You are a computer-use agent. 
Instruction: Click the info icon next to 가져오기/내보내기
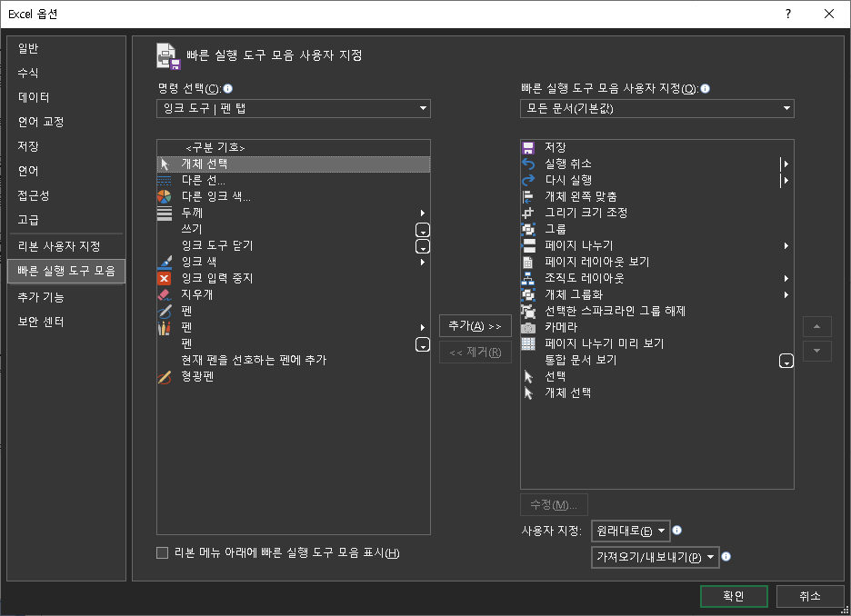726,556
